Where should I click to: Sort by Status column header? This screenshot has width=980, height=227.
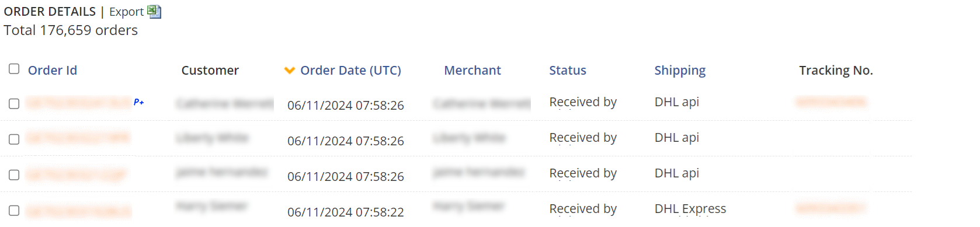[x=568, y=71]
